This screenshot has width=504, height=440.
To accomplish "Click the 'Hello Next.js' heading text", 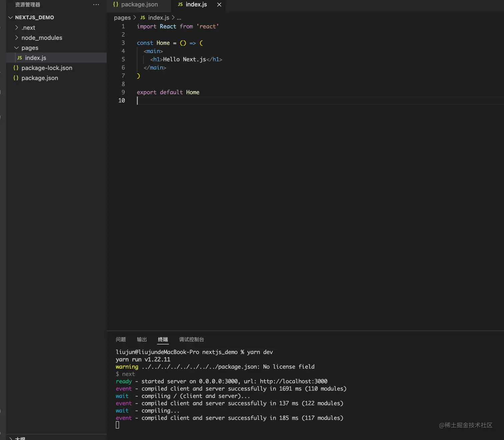I will pyautogui.click(x=185, y=59).
